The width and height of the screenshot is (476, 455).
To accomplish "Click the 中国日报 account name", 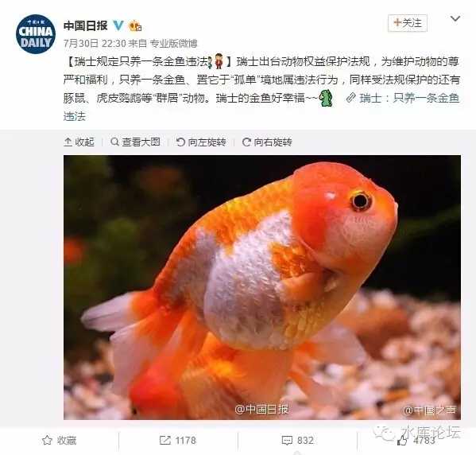I will 86,25.
